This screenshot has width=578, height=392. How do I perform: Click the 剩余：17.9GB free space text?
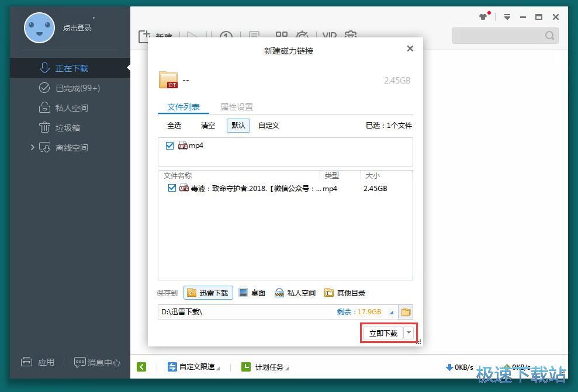click(x=359, y=312)
